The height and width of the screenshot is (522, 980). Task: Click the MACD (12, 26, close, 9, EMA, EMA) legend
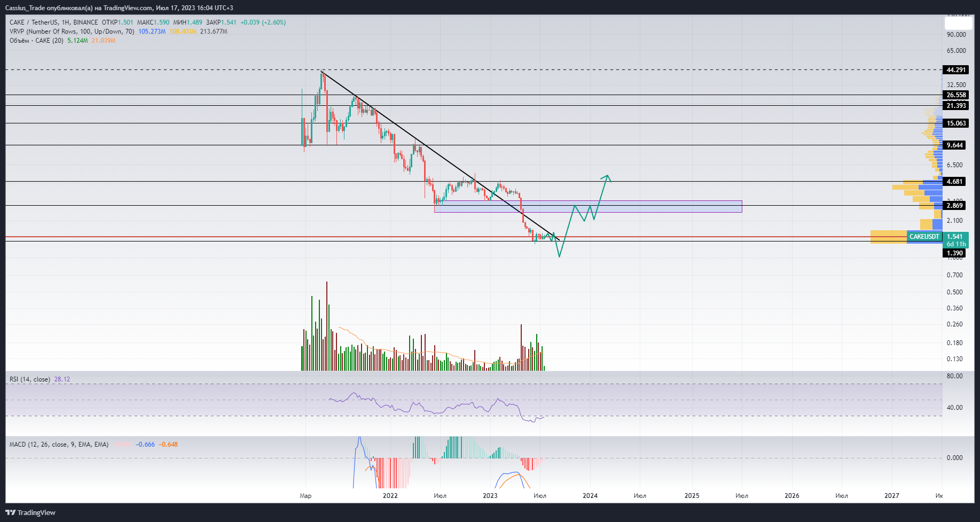pyautogui.click(x=59, y=445)
